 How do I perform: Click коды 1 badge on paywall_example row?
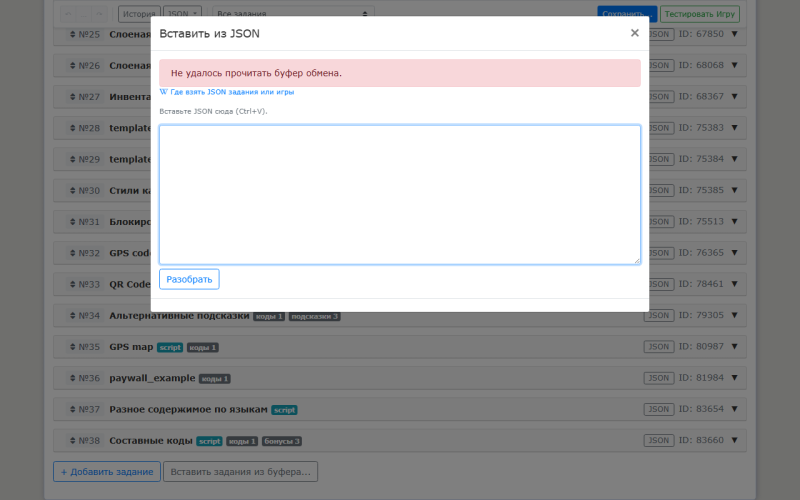point(215,379)
